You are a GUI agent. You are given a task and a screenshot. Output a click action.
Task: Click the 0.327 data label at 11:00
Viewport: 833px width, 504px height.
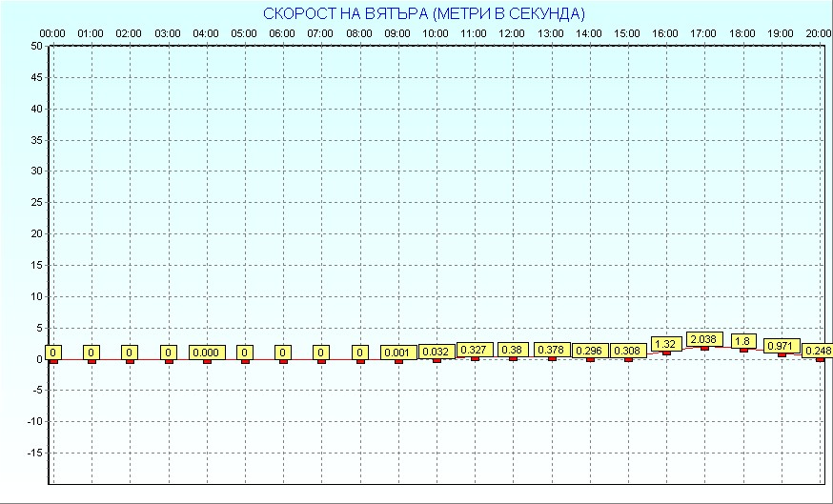[475, 350]
